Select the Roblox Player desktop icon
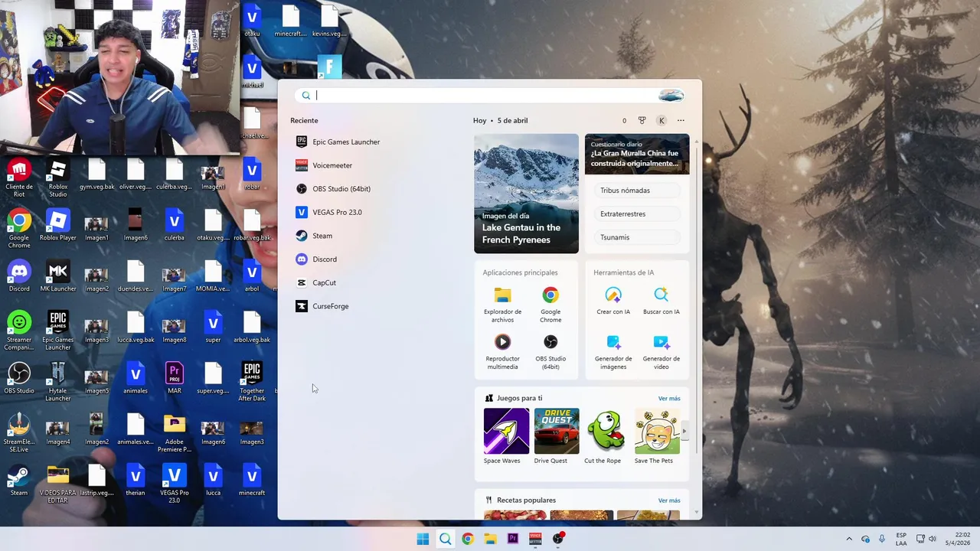The width and height of the screenshot is (980, 551). (x=58, y=227)
